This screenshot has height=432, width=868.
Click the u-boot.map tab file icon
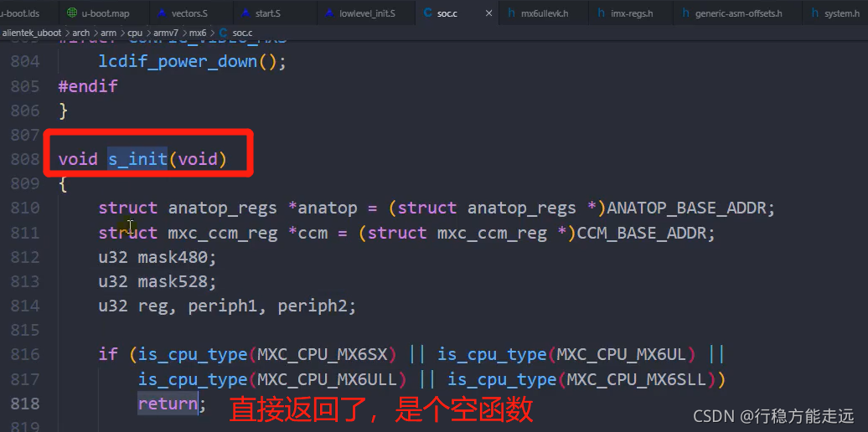(71, 13)
